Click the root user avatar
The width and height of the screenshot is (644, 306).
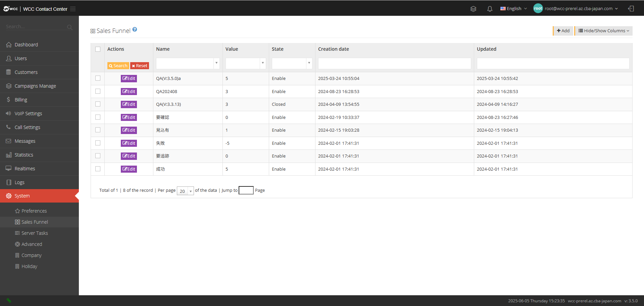[x=538, y=9]
